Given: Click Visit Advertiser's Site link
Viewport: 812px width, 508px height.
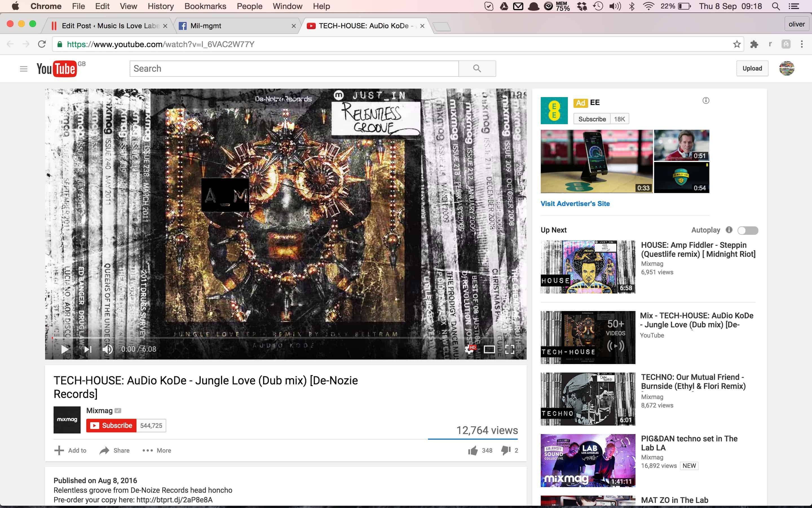Looking at the screenshot, I should pyautogui.click(x=575, y=203).
